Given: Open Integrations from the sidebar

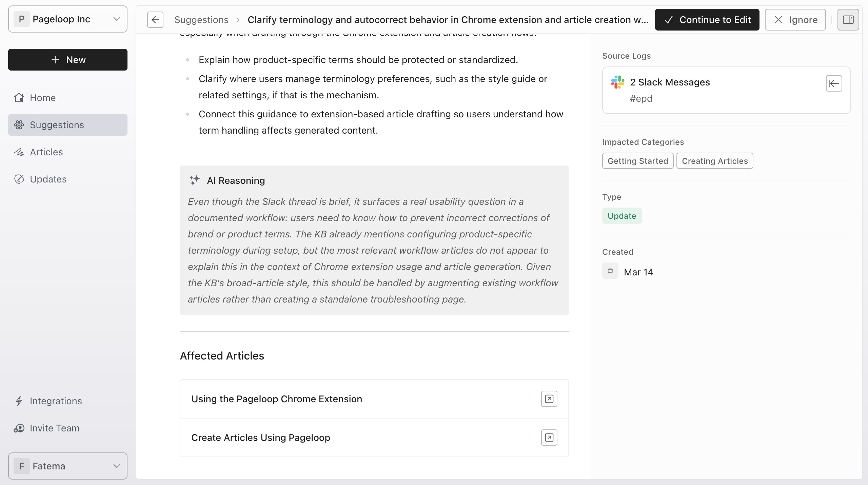Looking at the screenshot, I should [x=68, y=401].
